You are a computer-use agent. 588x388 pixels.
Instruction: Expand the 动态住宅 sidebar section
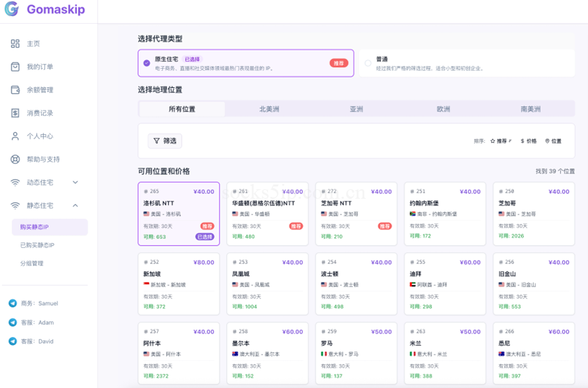[x=75, y=182]
